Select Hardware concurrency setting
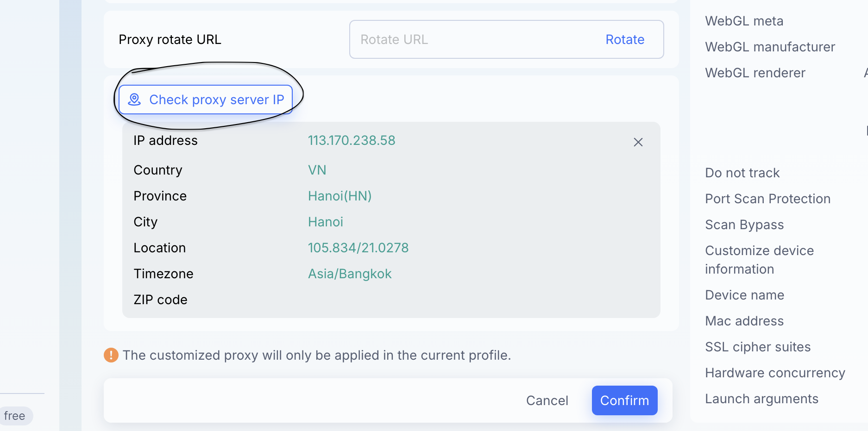Viewport: 868px width, 431px height. coord(775,373)
